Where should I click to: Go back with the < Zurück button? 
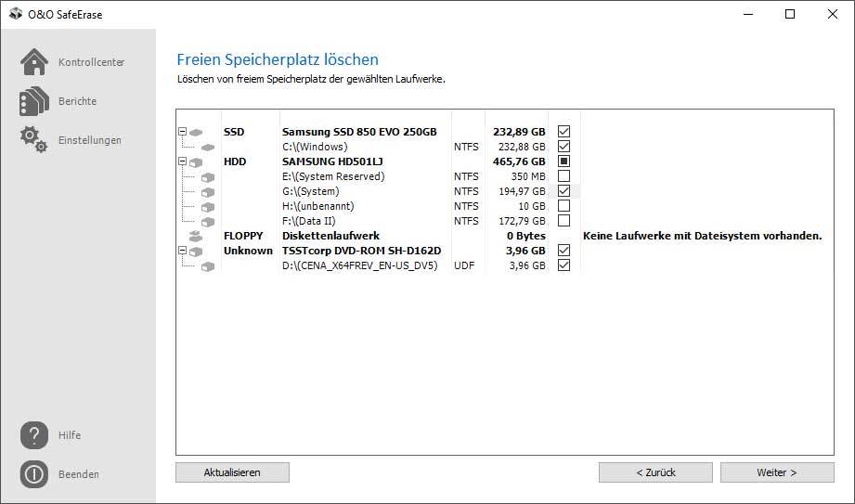click(x=655, y=472)
